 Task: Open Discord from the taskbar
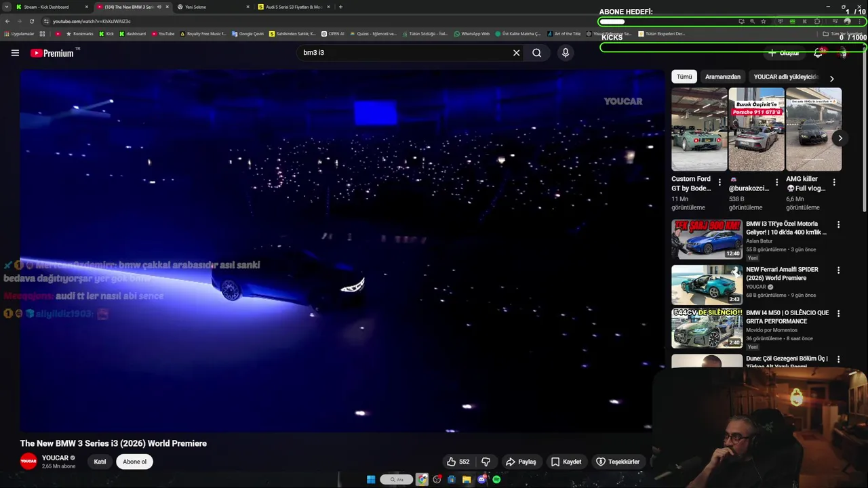tap(481, 479)
